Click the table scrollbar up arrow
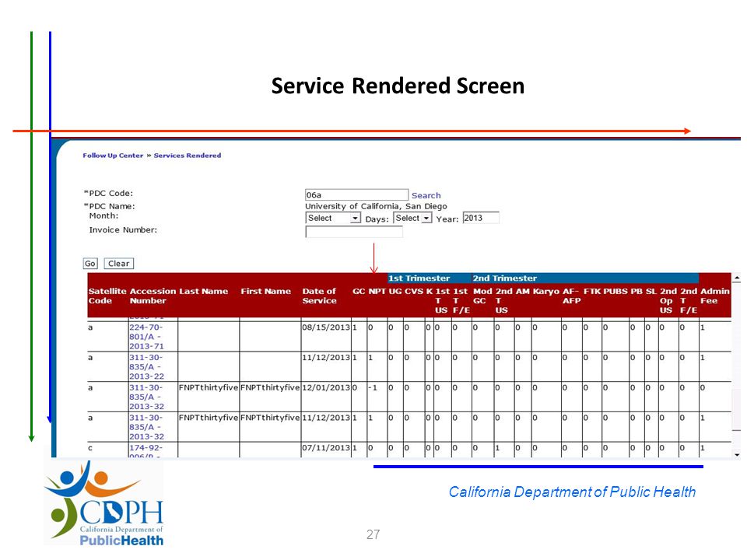The height and width of the screenshot is (560, 747). point(737,277)
